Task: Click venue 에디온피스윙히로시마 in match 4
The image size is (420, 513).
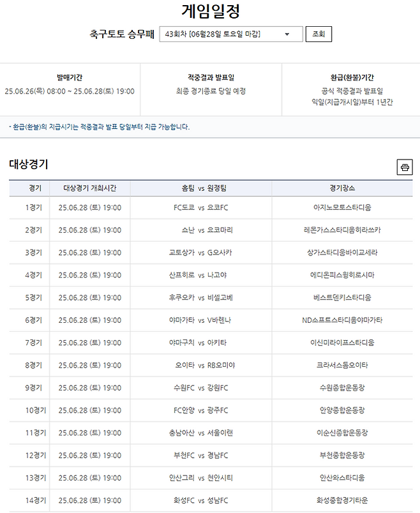Action: click(342, 275)
